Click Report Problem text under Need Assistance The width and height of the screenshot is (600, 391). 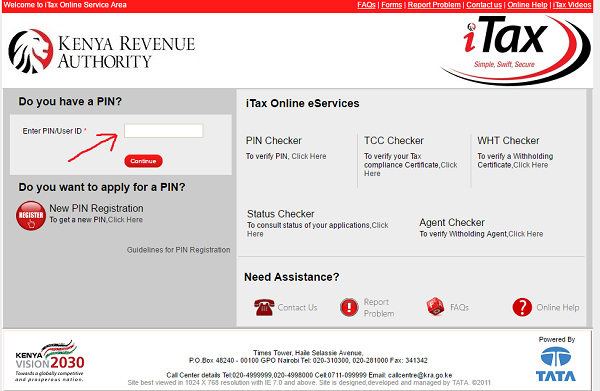pos(379,308)
